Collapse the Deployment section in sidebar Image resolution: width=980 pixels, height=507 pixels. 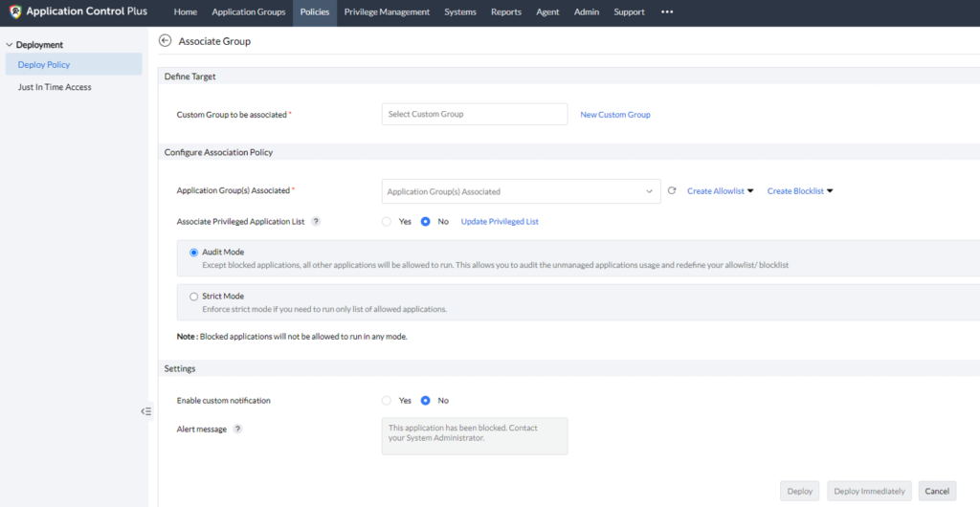pos(10,45)
